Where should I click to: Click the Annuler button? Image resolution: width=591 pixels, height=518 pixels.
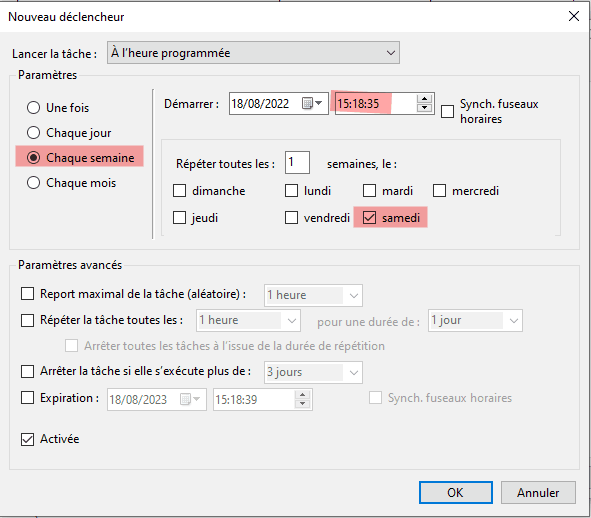coord(538,492)
